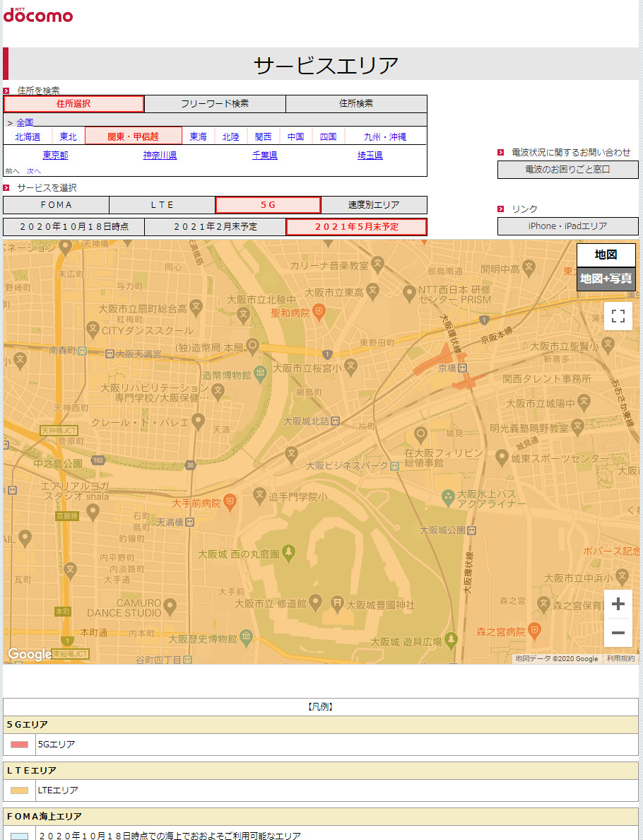Screen dimensions: 643x840
Task: Open the 埼玉県 prefecture link
Action: pyautogui.click(x=370, y=156)
